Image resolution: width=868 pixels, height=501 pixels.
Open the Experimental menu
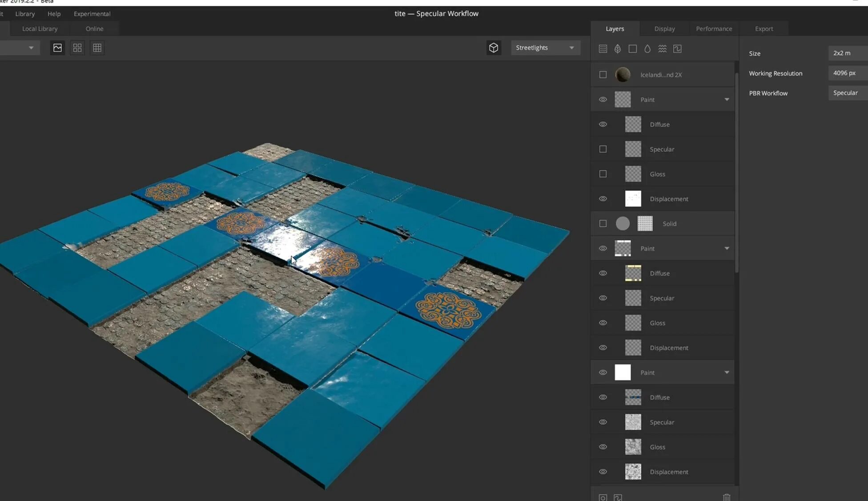(92, 14)
